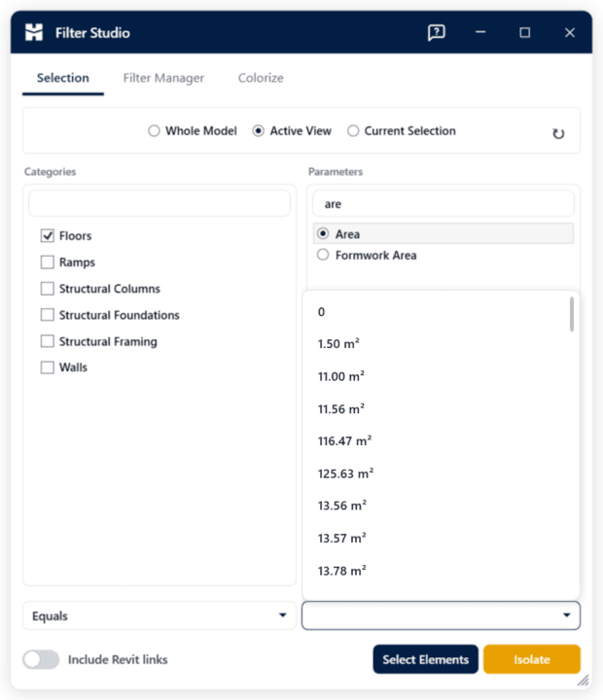The image size is (603, 700).
Task: Select the Whole Model radio option
Action: (x=154, y=131)
